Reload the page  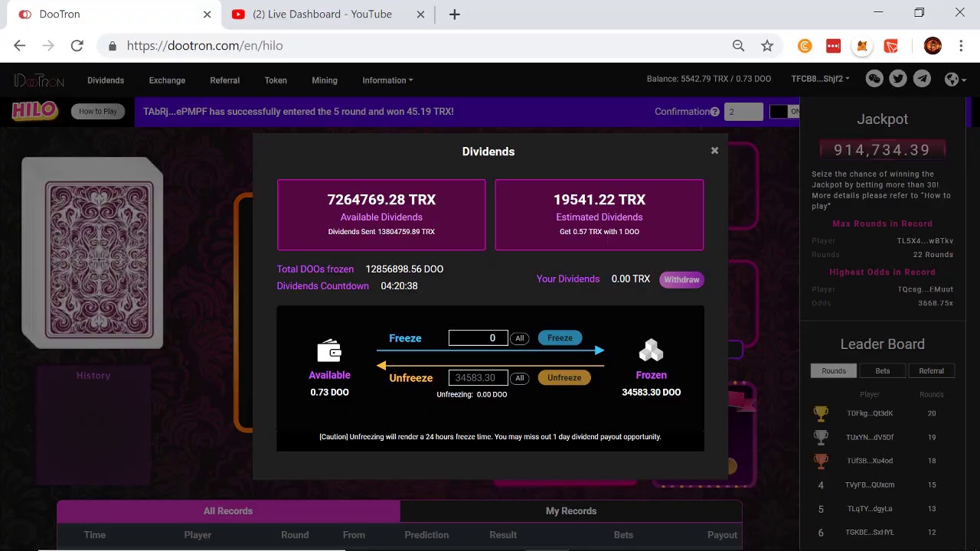[x=77, y=46]
